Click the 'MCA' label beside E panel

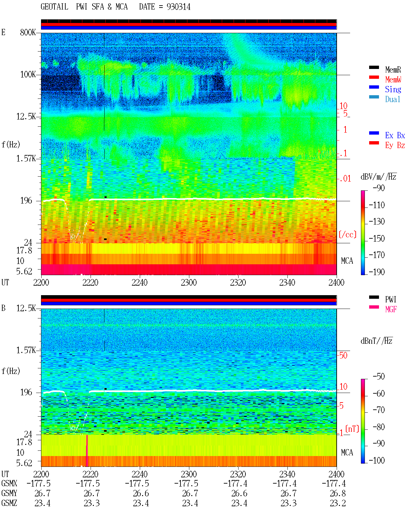click(347, 261)
